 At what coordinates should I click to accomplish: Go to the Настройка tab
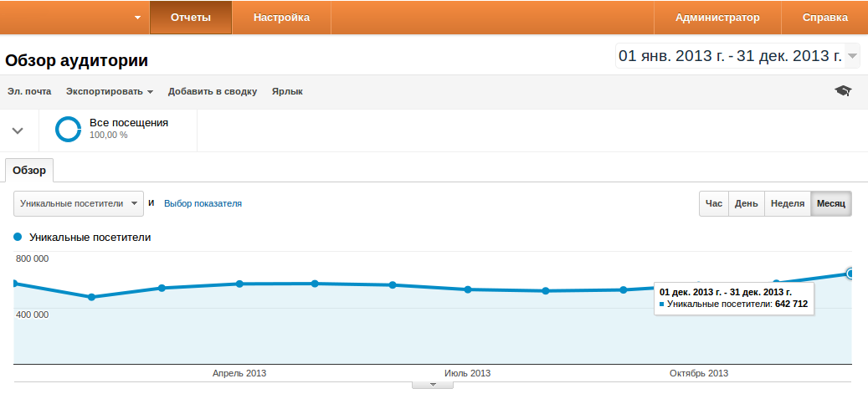[281, 18]
